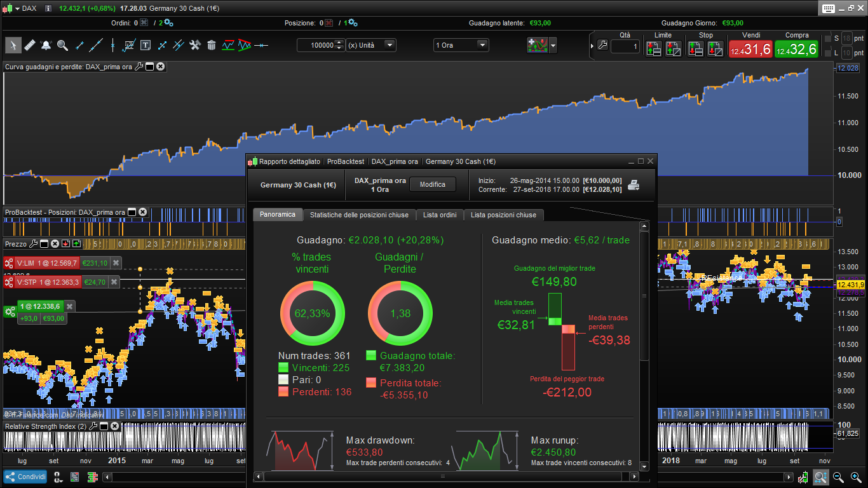The image size is (868, 488).
Task: Open Statistiche delle posizioni chiuse tab
Action: pyautogui.click(x=360, y=215)
